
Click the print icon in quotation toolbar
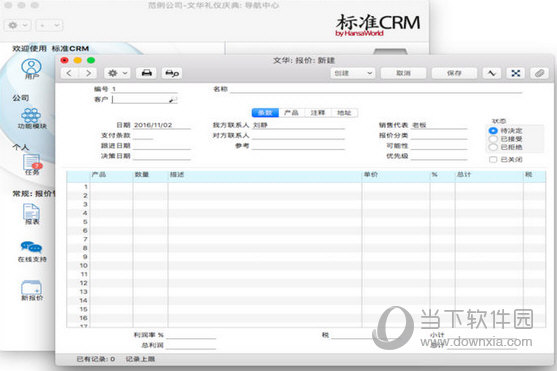146,73
